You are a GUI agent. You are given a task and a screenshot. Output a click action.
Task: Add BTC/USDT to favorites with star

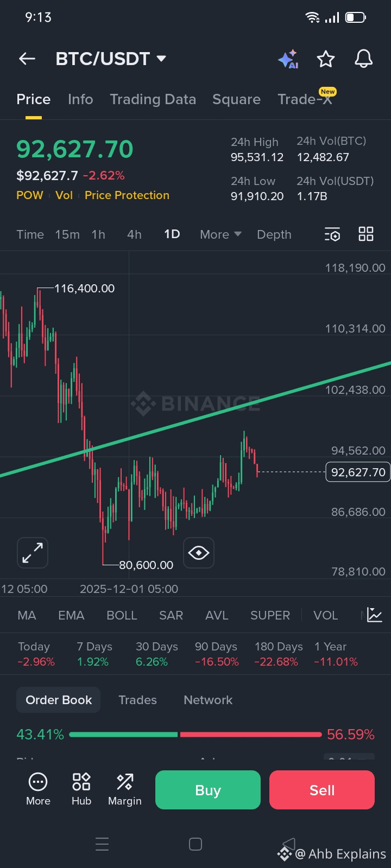point(326,59)
